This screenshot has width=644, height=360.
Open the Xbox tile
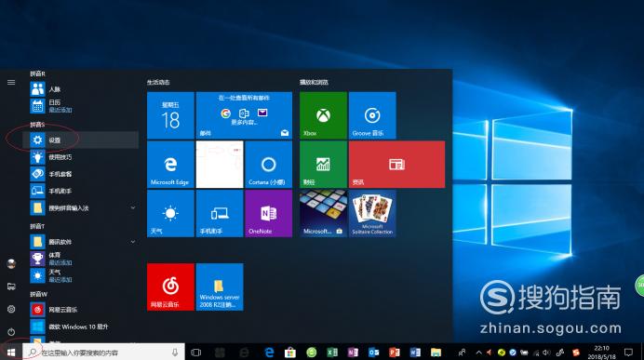click(x=323, y=115)
